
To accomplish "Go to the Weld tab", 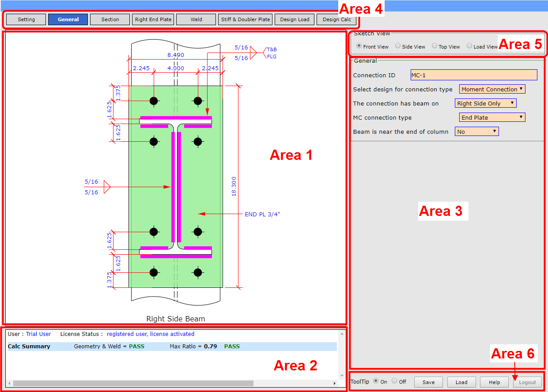I will pyautogui.click(x=196, y=19).
